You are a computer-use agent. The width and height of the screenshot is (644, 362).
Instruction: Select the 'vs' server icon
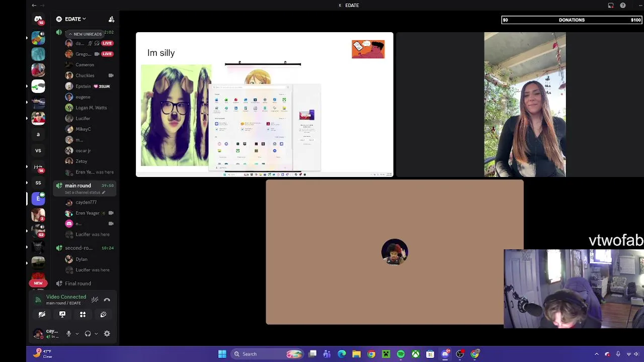pos(38,150)
